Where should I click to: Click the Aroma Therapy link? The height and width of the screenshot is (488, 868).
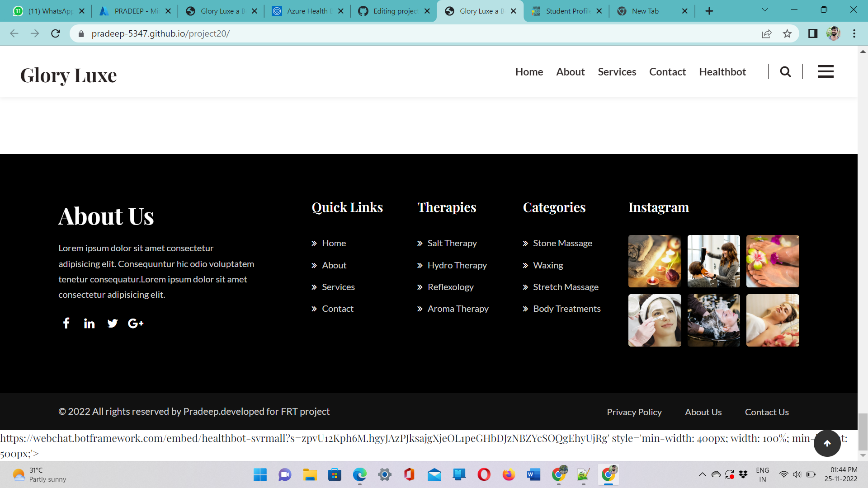(458, 309)
